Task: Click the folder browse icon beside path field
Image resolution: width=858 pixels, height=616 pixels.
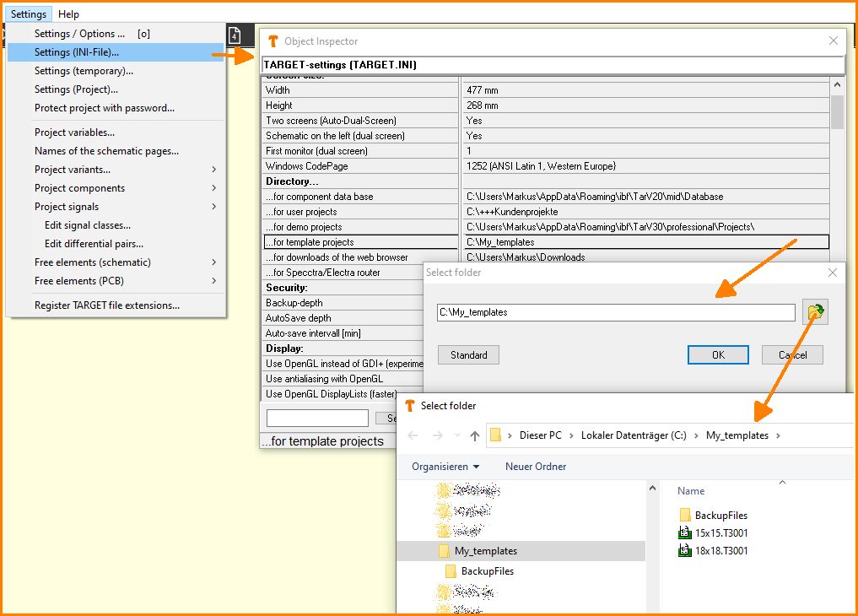Action: 815,312
